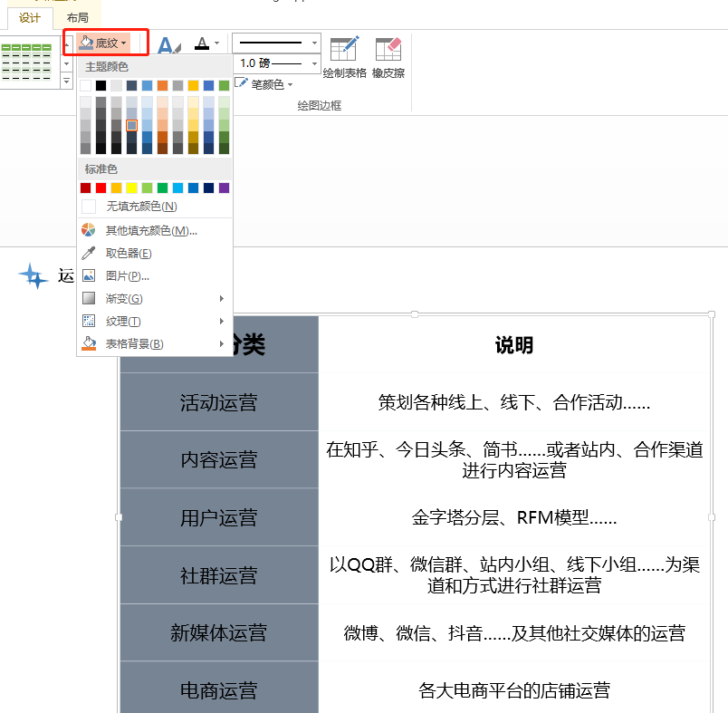
Task: Click the 金字塔分层、RFM模型 cell
Action: click(514, 517)
